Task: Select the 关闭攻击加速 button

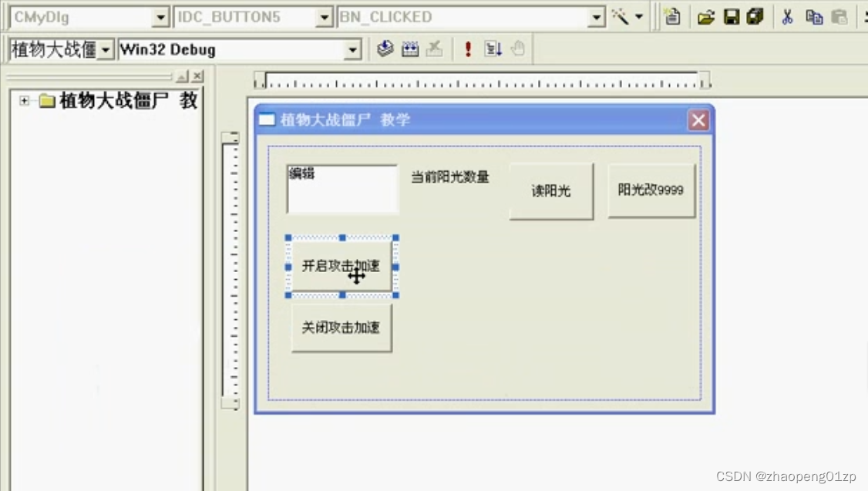Action: pyautogui.click(x=341, y=327)
